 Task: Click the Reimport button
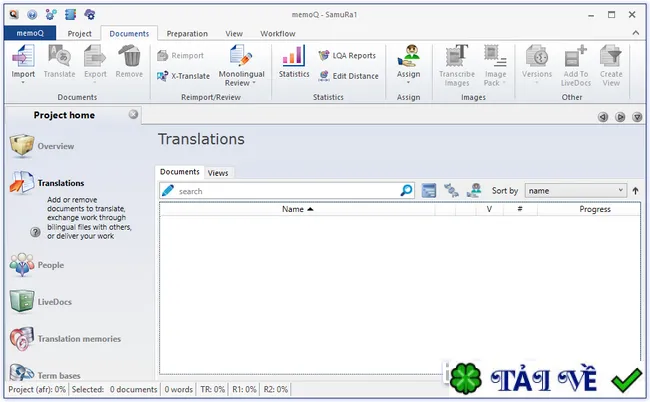coord(180,56)
